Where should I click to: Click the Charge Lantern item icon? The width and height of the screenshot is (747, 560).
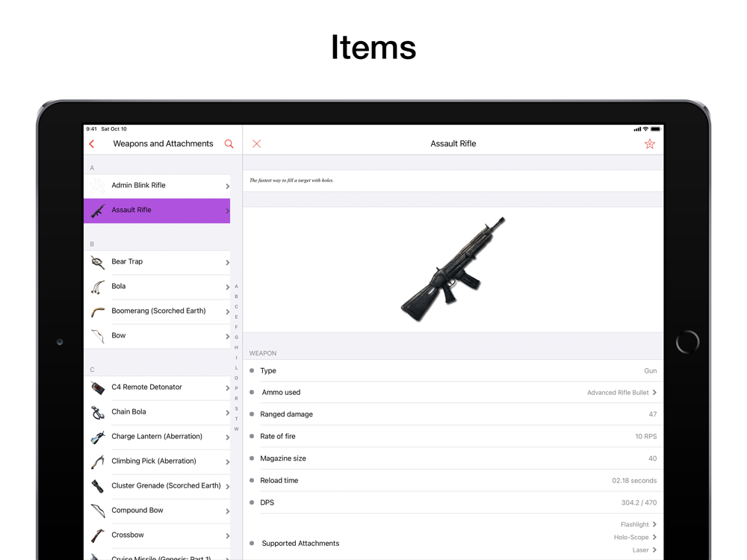tap(98, 437)
